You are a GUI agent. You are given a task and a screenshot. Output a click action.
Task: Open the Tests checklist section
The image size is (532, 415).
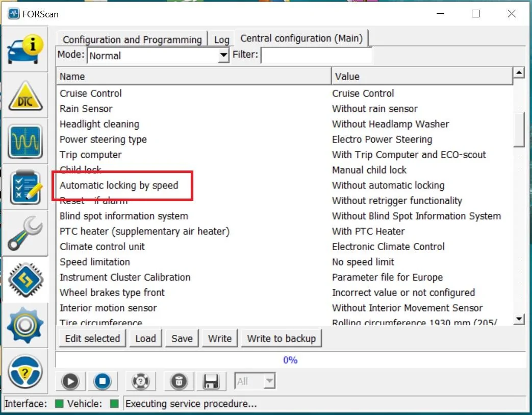[x=26, y=187]
